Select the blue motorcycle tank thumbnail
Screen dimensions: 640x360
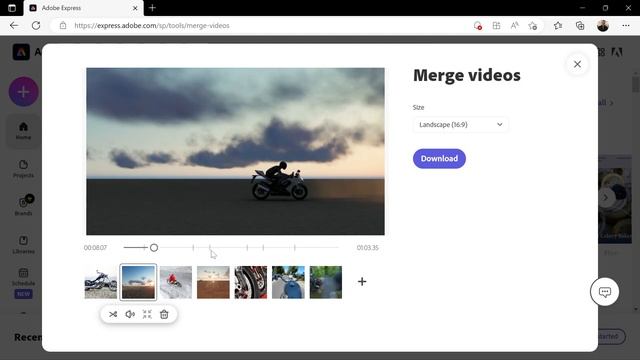tap(288, 282)
